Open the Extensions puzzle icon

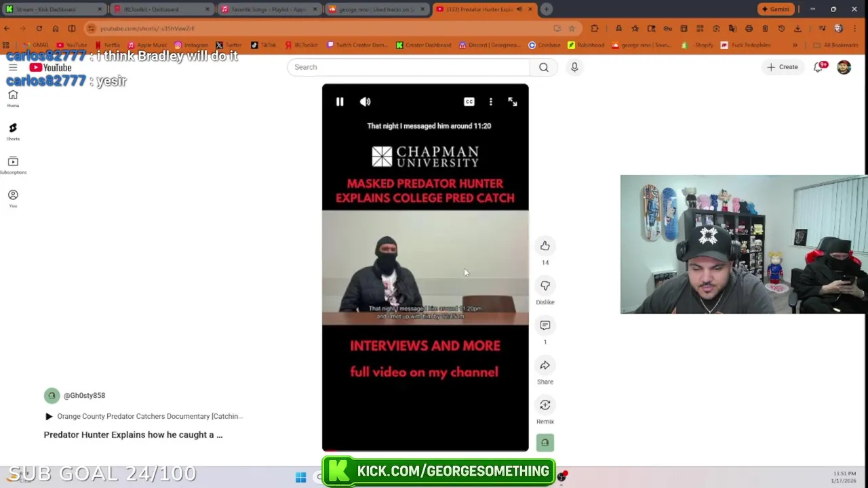click(x=595, y=28)
